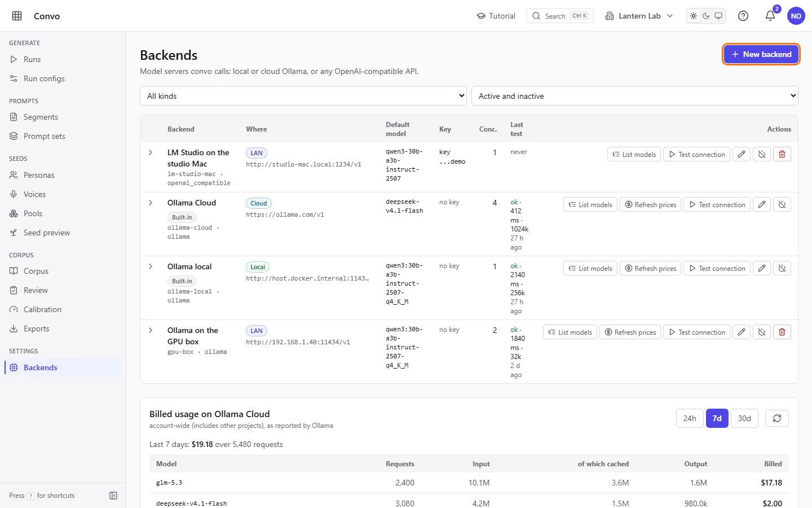Open Segments page
Image resolution: width=812 pixels, height=508 pixels.
tap(63, 117)
